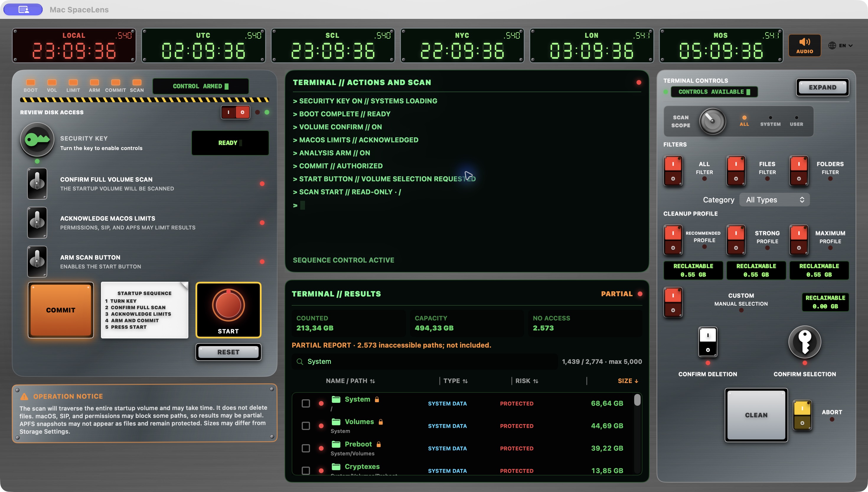868x492 pixels.
Task: Toggle the Strong Profile rocker switch
Action: (x=736, y=240)
